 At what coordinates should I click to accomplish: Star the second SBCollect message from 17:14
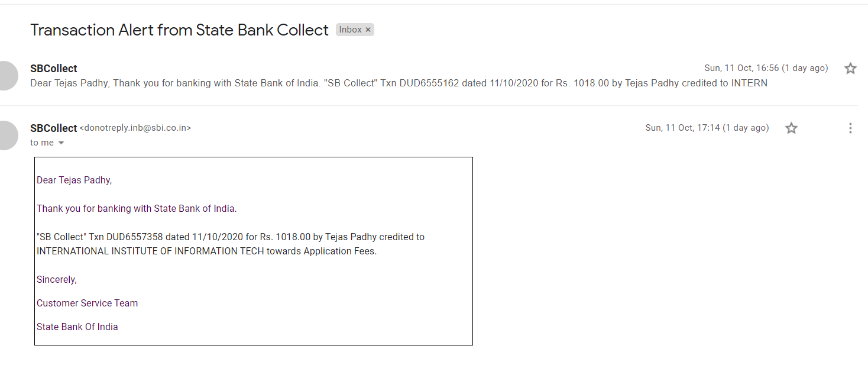coord(791,128)
